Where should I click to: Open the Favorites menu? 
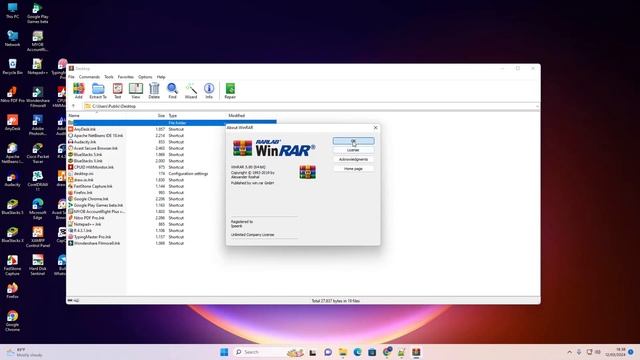126,77
